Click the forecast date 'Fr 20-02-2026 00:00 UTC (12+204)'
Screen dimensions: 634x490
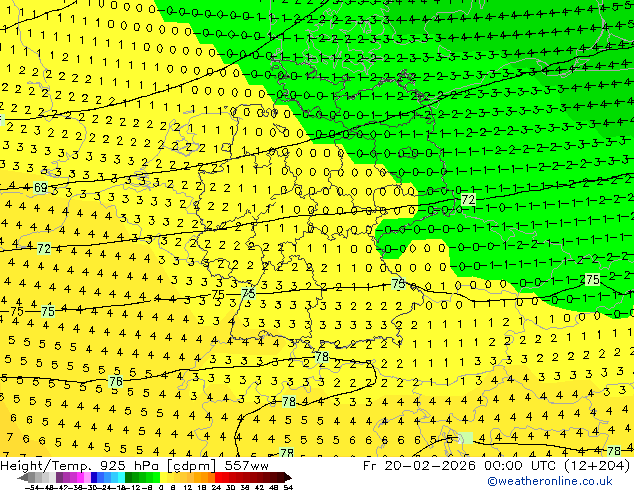[497, 465]
